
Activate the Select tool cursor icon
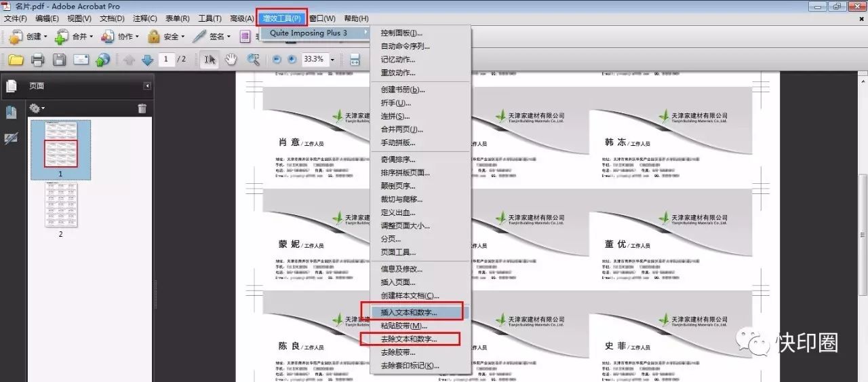[x=210, y=60]
